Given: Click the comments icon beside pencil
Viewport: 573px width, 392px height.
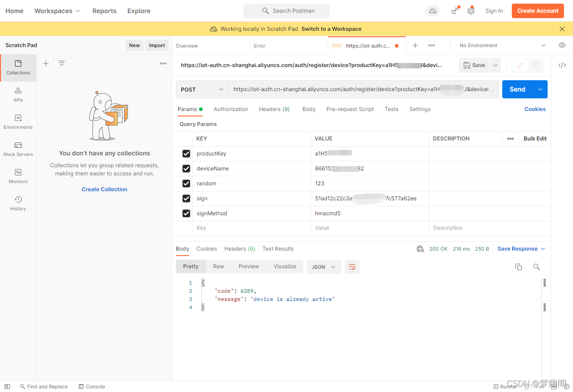Looking at the screenshot, I should tap(535, 65).
